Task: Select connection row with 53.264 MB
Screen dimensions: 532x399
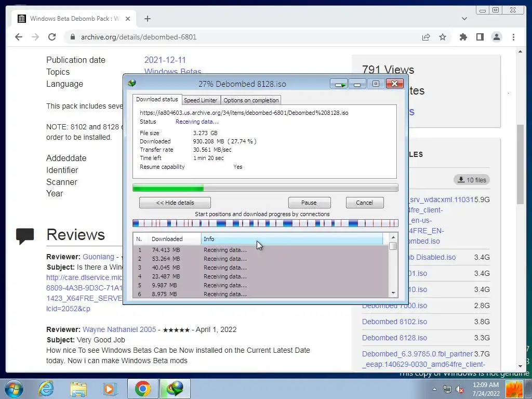Action: (x=261, y=259)
